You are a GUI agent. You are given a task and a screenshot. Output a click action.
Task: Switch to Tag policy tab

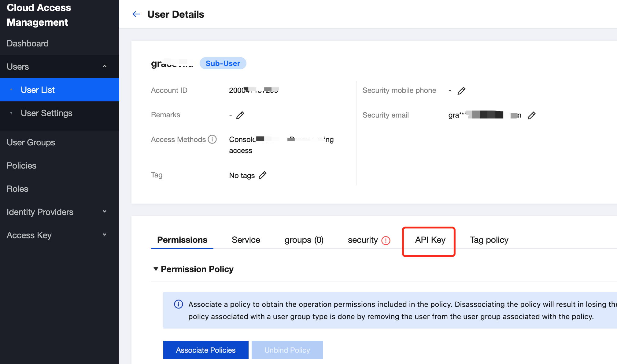[x=489, y=240]
